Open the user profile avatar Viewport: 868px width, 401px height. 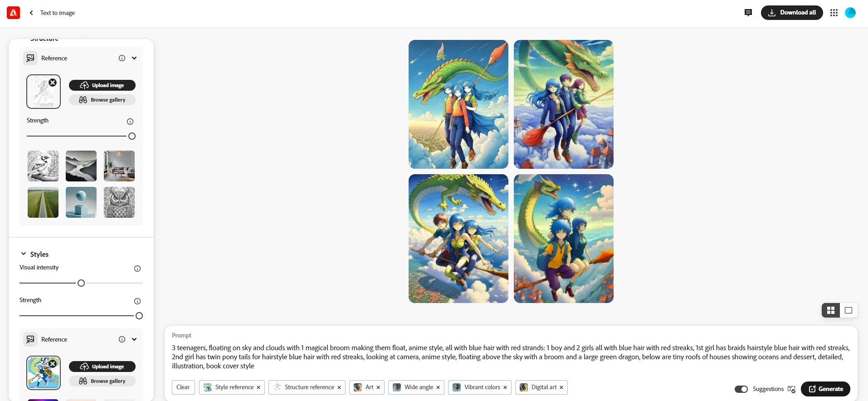point(850,13)
